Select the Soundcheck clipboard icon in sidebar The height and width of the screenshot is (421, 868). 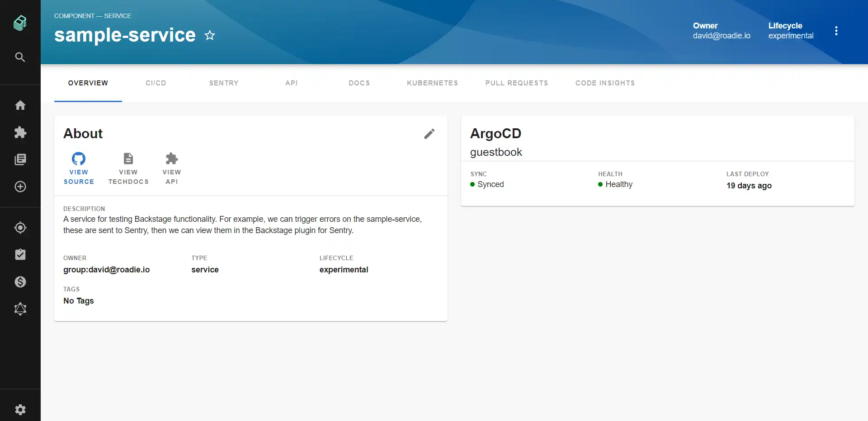(20, 254)
